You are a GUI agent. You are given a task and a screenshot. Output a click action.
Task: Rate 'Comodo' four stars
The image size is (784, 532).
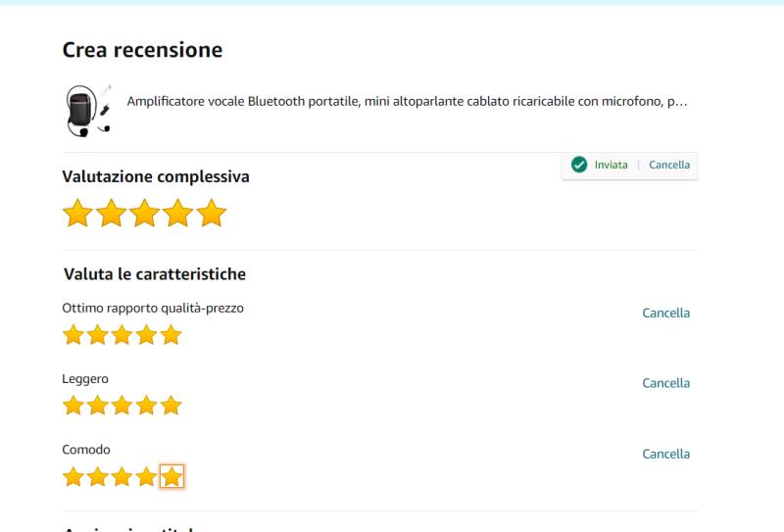pyautogui.click(x=147, y=477)
